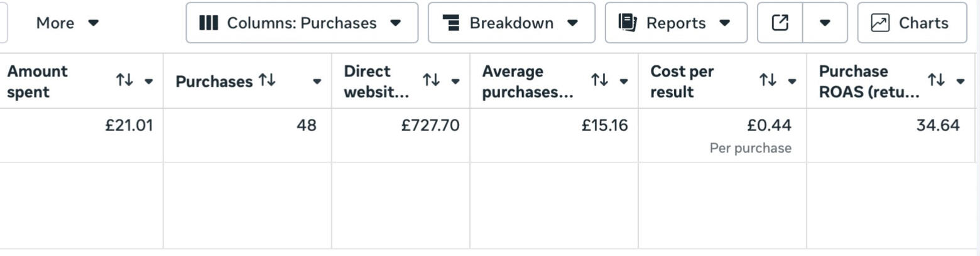Open the Charts view
Viewport: 980px width, 256px height.
pos(912,23)
